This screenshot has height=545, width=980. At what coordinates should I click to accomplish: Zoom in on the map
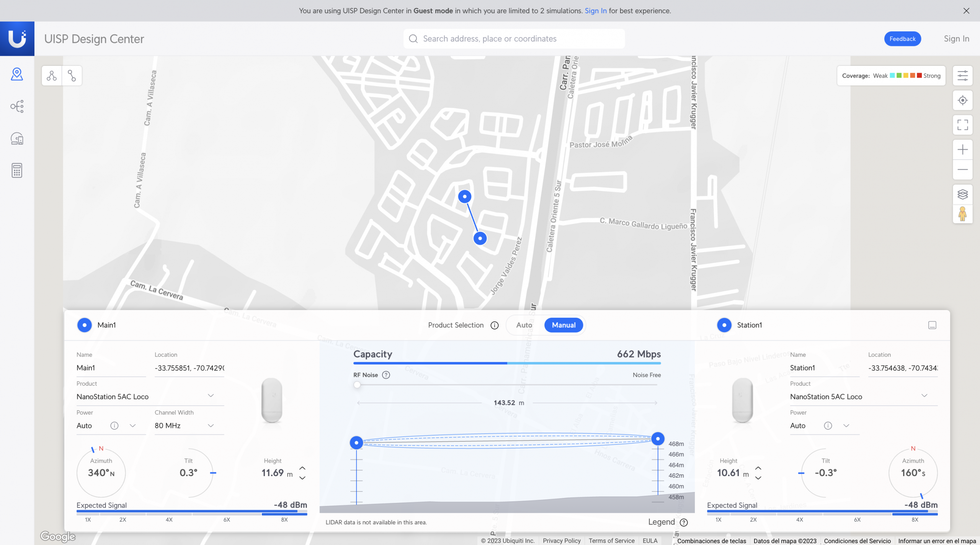(962, 150)
